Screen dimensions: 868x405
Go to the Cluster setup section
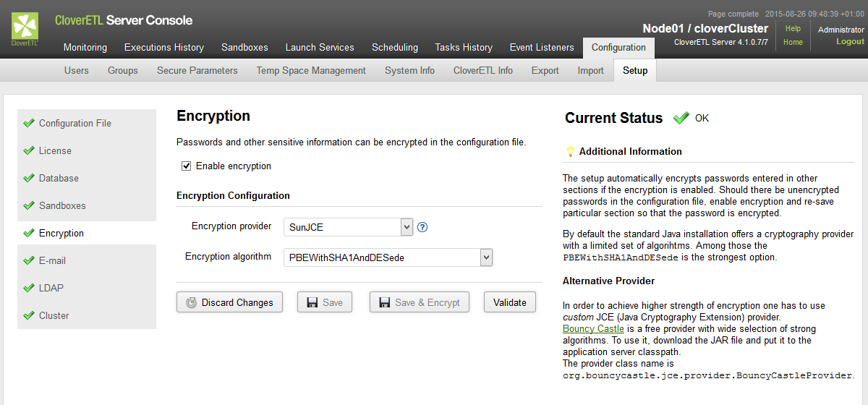pos(54,316)
